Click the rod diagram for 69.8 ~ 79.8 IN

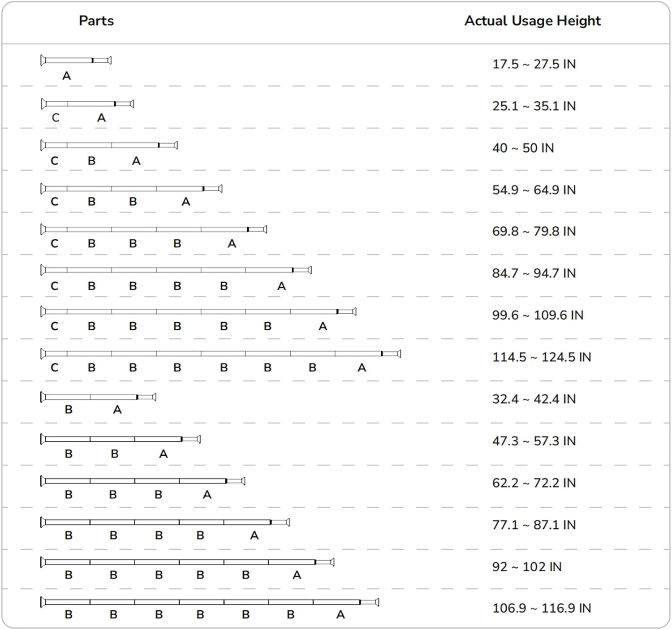154,229
